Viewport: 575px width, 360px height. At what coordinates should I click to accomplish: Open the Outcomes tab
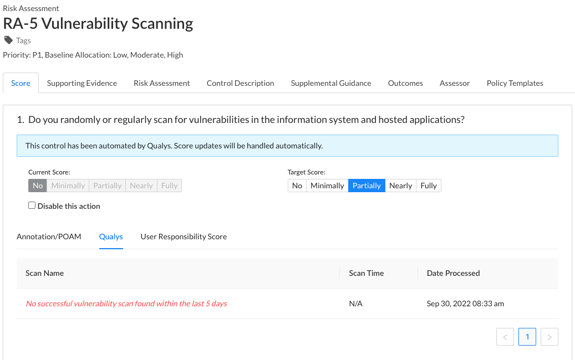click(x=405, y=83)
